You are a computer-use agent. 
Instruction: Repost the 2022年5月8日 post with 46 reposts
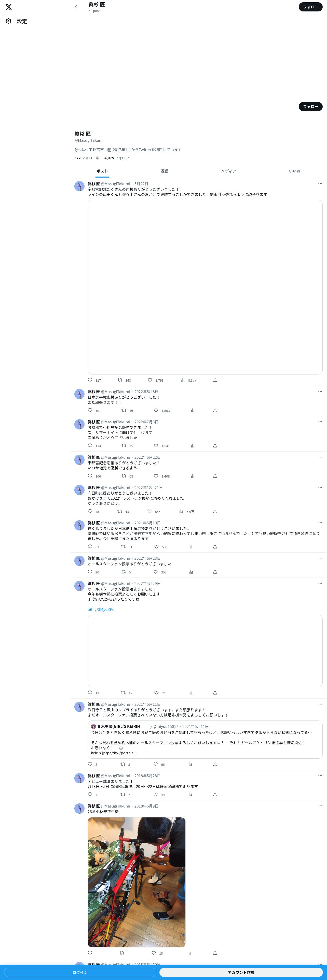(x=124, y=410)
